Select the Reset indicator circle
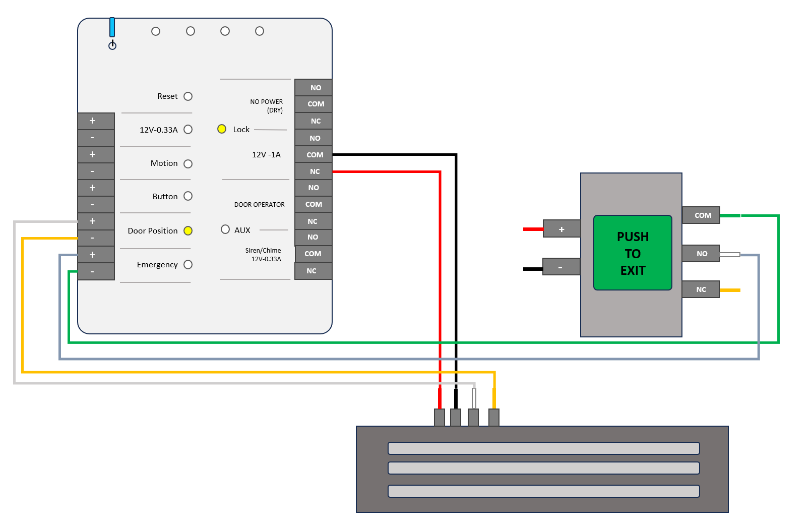Image resolution: width=812 pixels, height=524 pixels. (188, 96)
